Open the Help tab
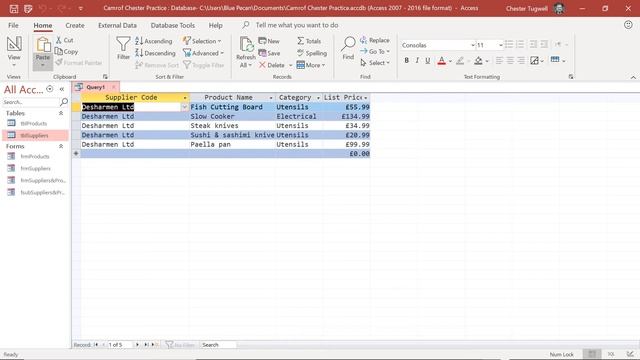 click(x=216, y=25)
